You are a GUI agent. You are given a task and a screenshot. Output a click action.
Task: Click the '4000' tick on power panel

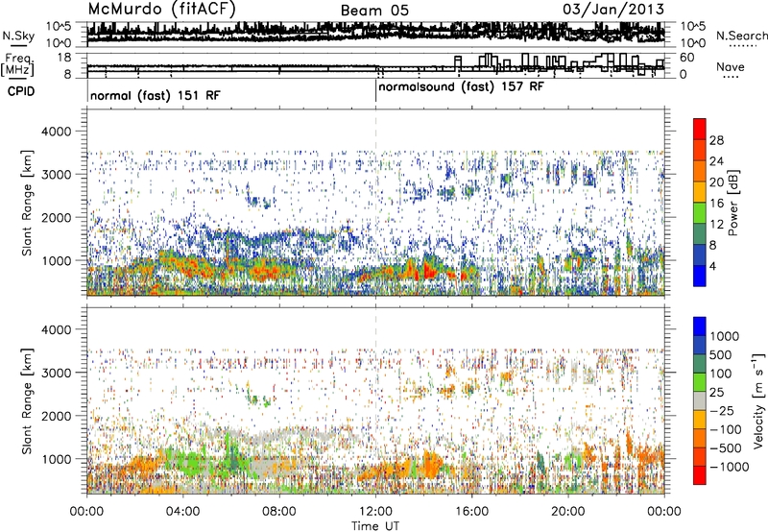58,132
